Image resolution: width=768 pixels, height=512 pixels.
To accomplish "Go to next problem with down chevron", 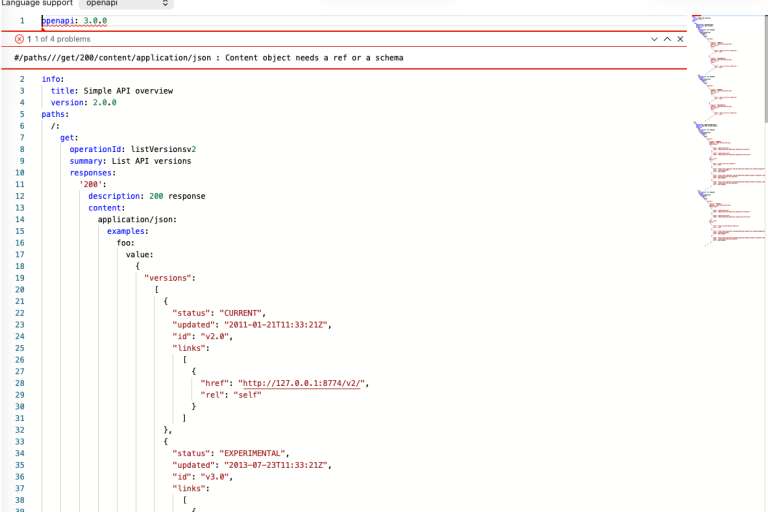I will [x=654, y=39].
